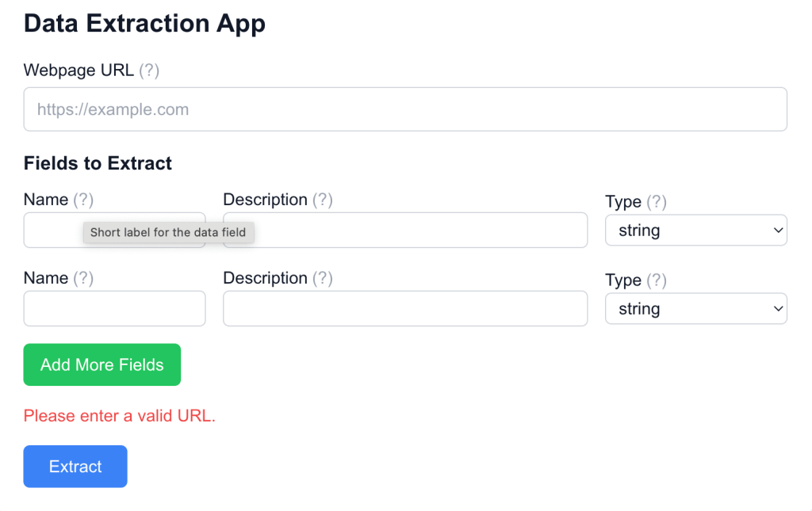The image size is (812, 511).
Task: Click the Name help icon in first field row
Action: (x=83, y=200)
